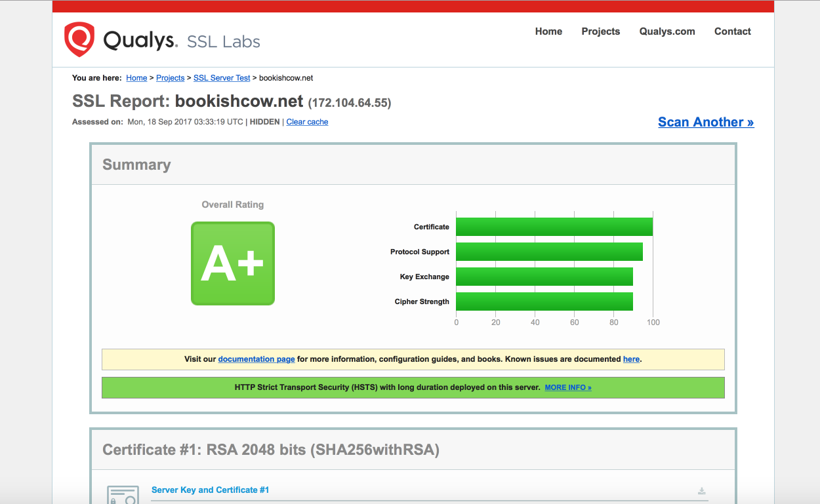Viewport: 820px width, 504px height.
Task: Follow the Projects breadcrumb link
Action: (171, 78)
